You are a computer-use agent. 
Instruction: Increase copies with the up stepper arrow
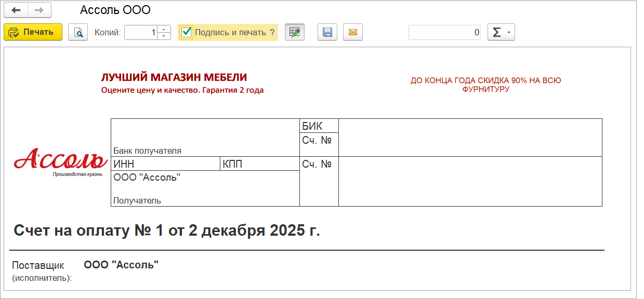[x=163, y=29]
